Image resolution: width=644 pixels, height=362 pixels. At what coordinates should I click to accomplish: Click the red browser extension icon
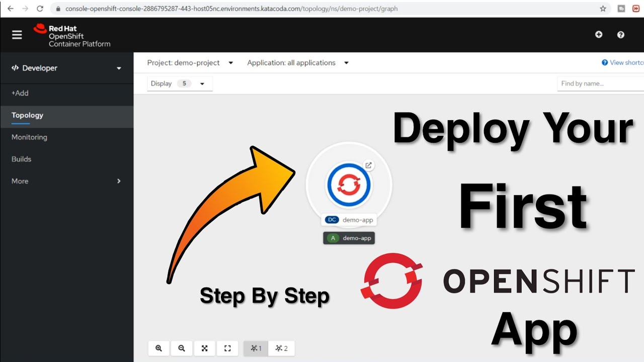pos(635,9)
